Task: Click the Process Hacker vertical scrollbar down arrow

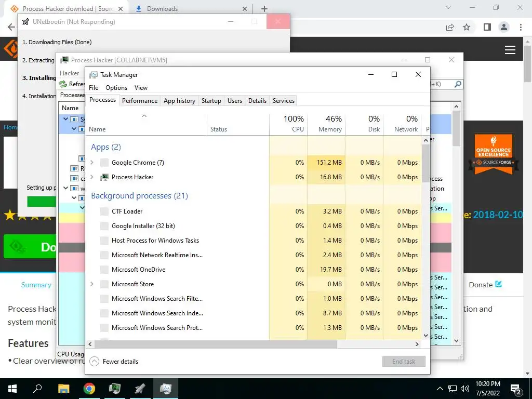Action: (456, 341)
